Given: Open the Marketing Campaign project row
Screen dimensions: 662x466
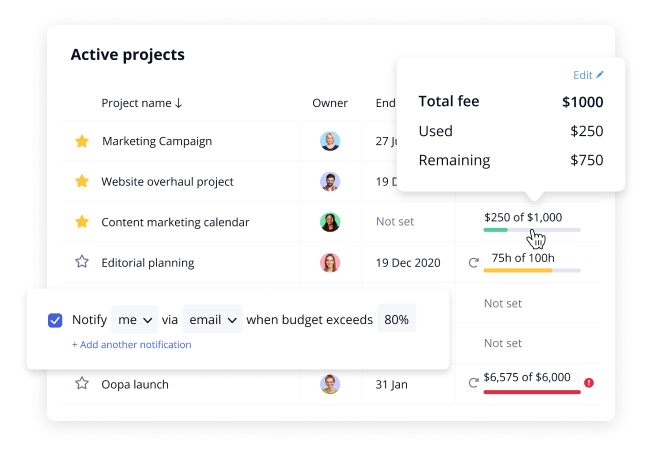Looking at the screenshot, I should tap(157, 142).
